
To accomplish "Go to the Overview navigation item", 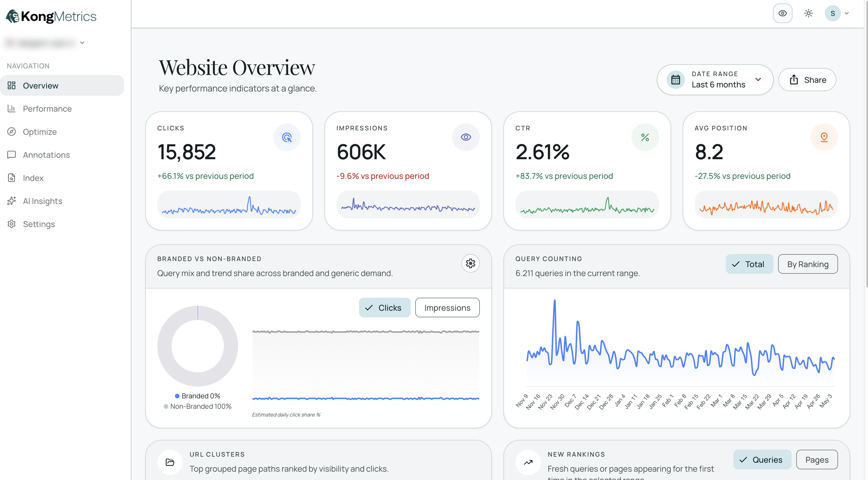I will click(62, 85).
